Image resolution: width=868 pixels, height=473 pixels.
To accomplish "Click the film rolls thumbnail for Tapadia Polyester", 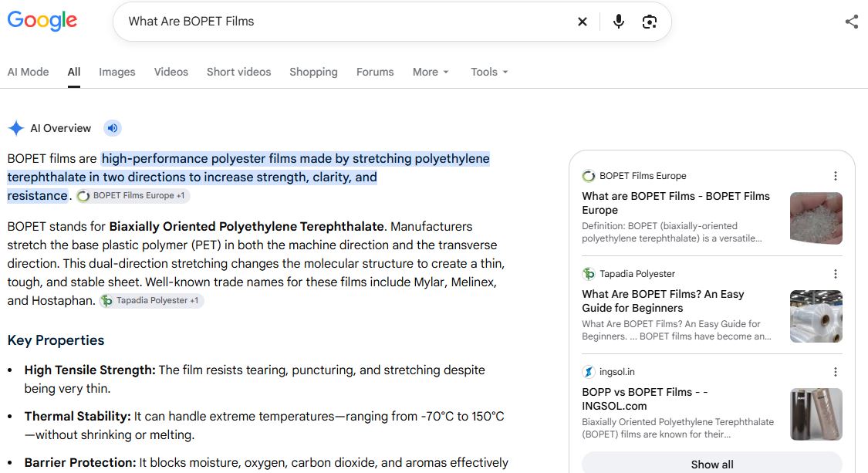I will tap(816, 316).
